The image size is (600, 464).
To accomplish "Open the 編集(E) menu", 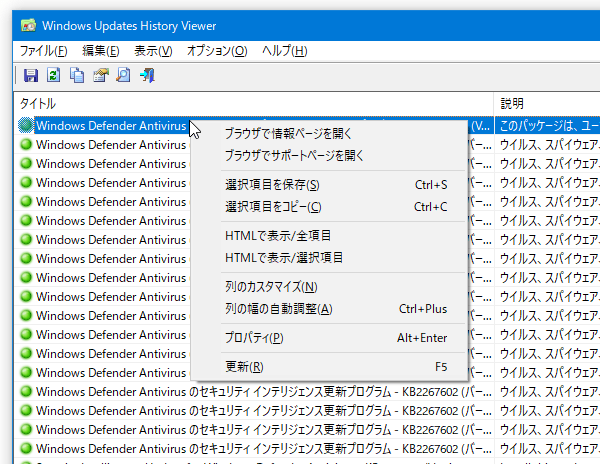I will 101,51.
